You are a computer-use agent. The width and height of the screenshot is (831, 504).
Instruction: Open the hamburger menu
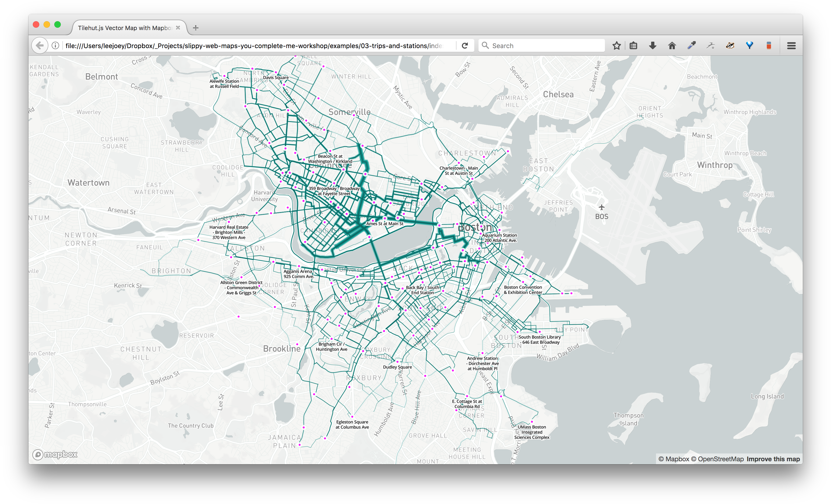(x=791, y=45)
